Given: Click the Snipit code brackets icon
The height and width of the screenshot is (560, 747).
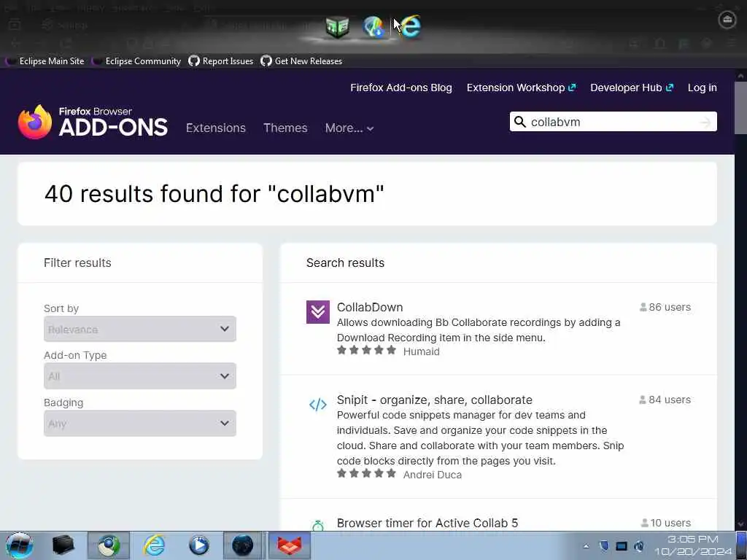Looking at the screenshot, I should [x=318, y=405].
